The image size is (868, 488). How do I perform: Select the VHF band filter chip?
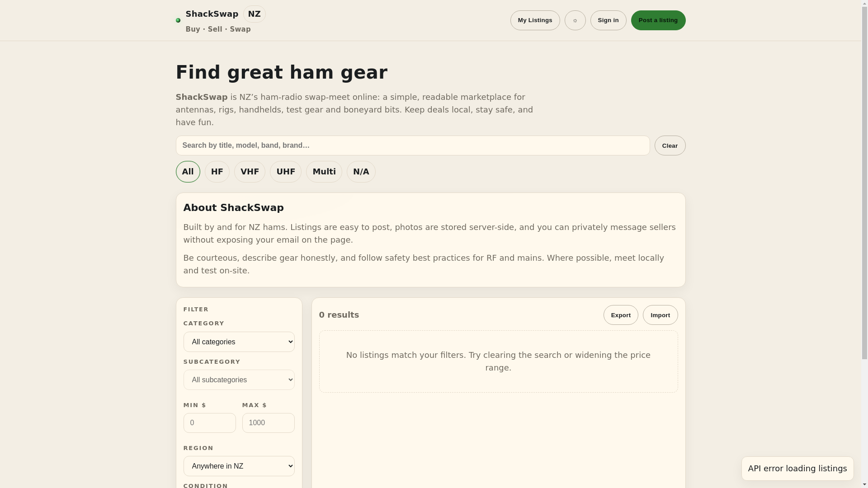tap(250, 172)
